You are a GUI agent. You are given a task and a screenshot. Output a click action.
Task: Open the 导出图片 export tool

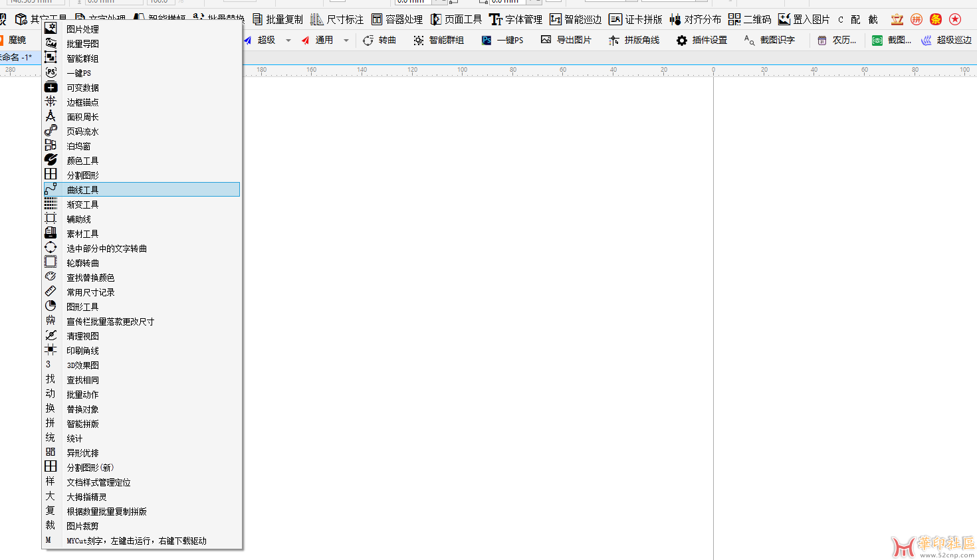pyautogui.click(x=546, y=40)
